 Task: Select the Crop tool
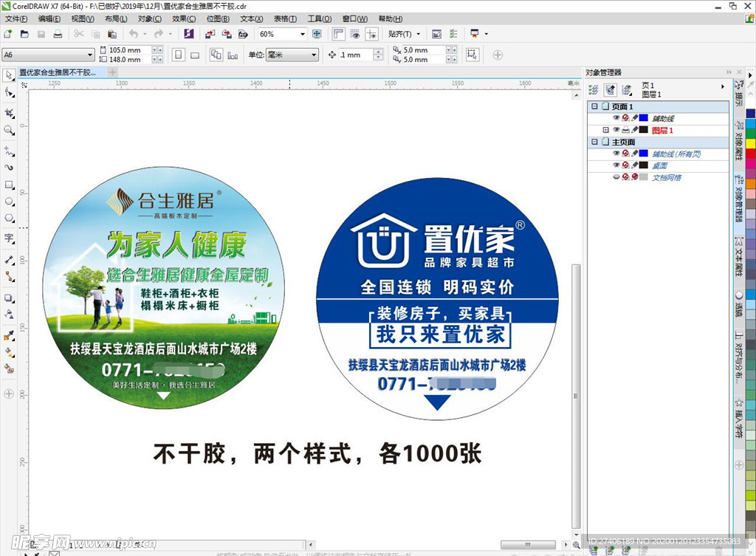[9, 113]
